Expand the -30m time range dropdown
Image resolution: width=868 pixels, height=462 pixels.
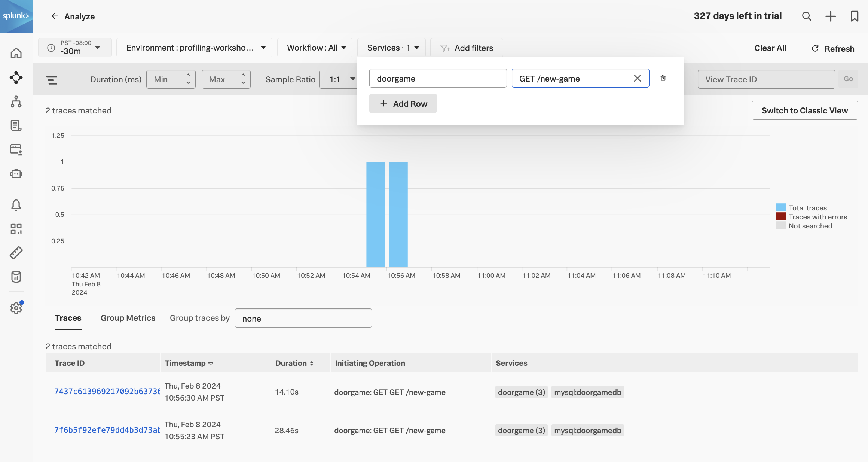click(75, 48)
